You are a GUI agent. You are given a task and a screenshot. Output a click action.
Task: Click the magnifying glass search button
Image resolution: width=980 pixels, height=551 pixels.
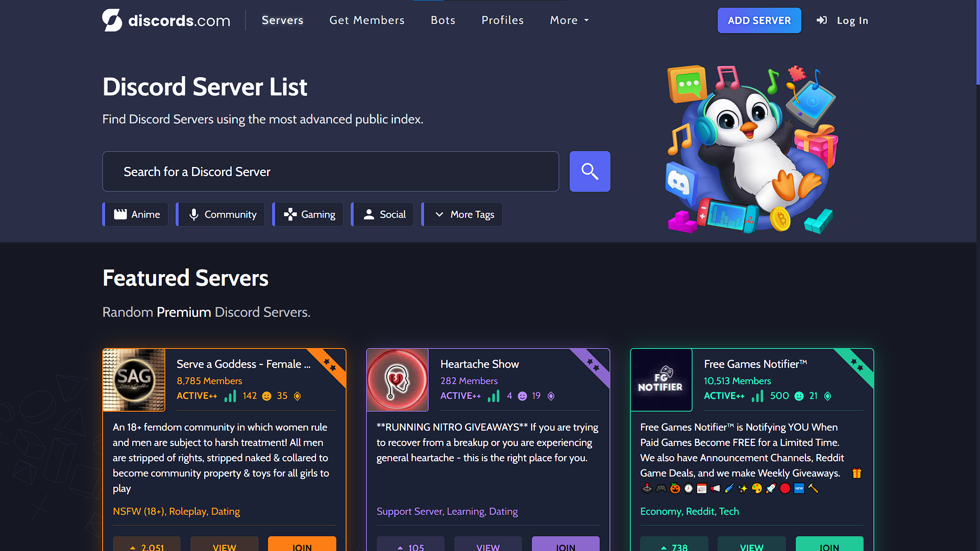(x=590, y=171)
